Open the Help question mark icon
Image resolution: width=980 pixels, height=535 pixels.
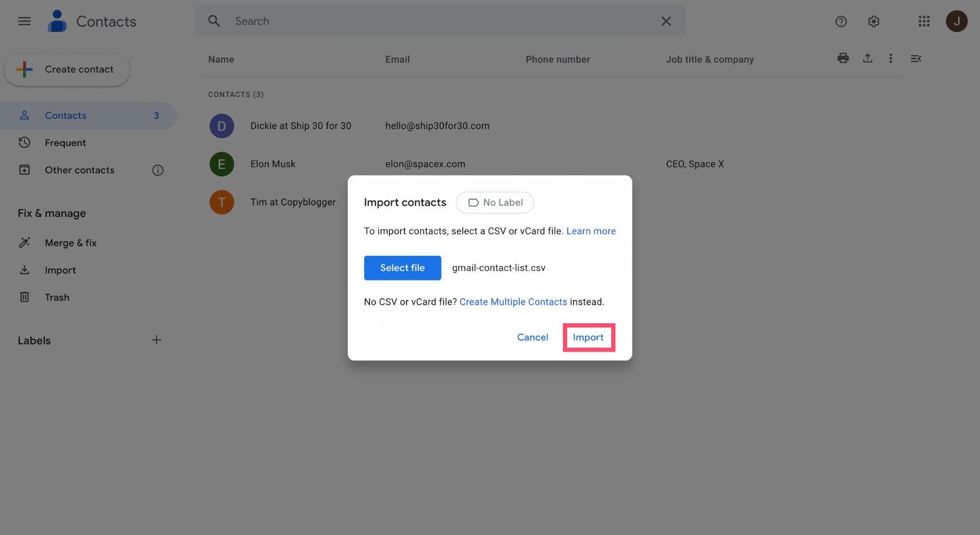[x=841, y=21]
